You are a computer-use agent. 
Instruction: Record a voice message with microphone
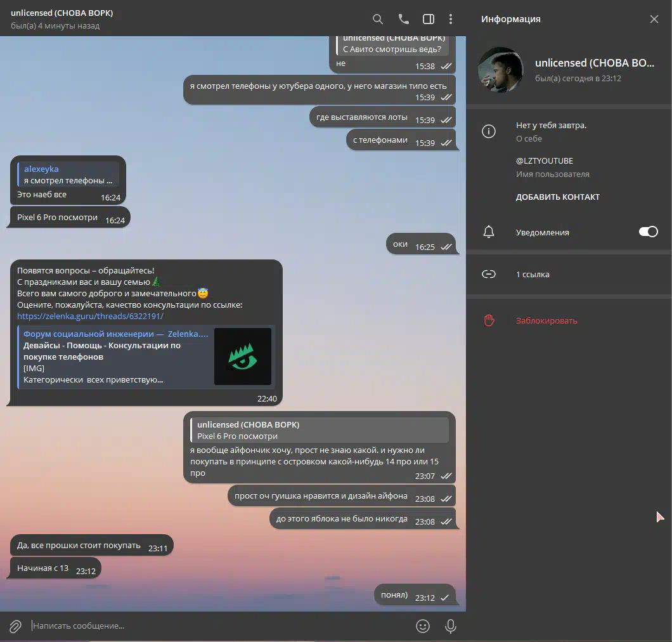451,626
